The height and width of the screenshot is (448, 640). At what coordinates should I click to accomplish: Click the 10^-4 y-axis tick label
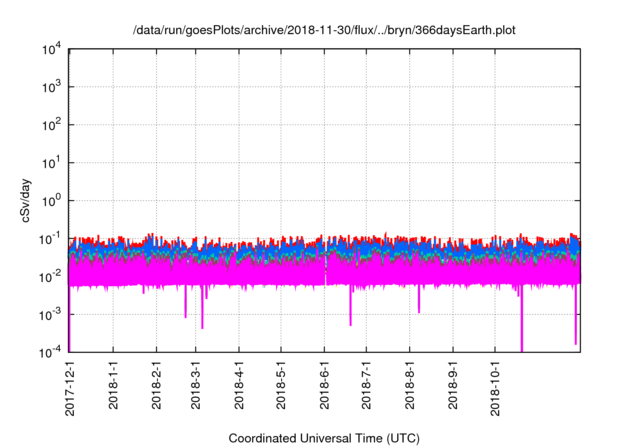coord(50,352)
